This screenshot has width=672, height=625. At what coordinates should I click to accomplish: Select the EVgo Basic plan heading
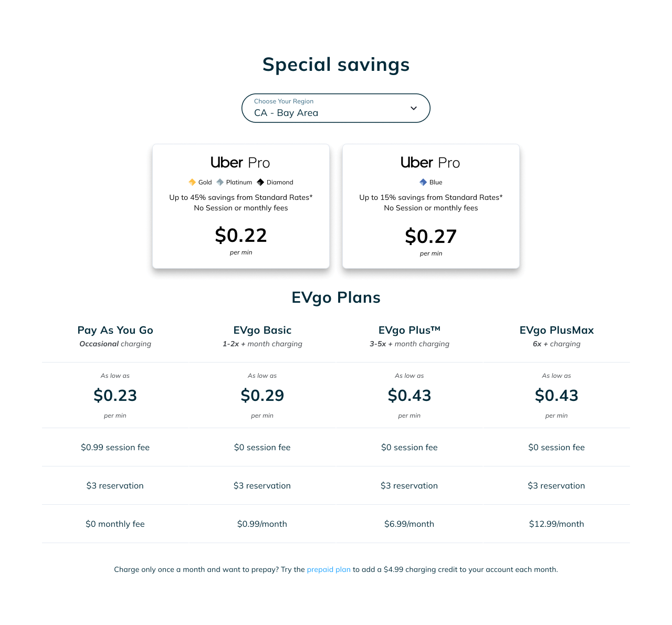click(x=262, y=330)
